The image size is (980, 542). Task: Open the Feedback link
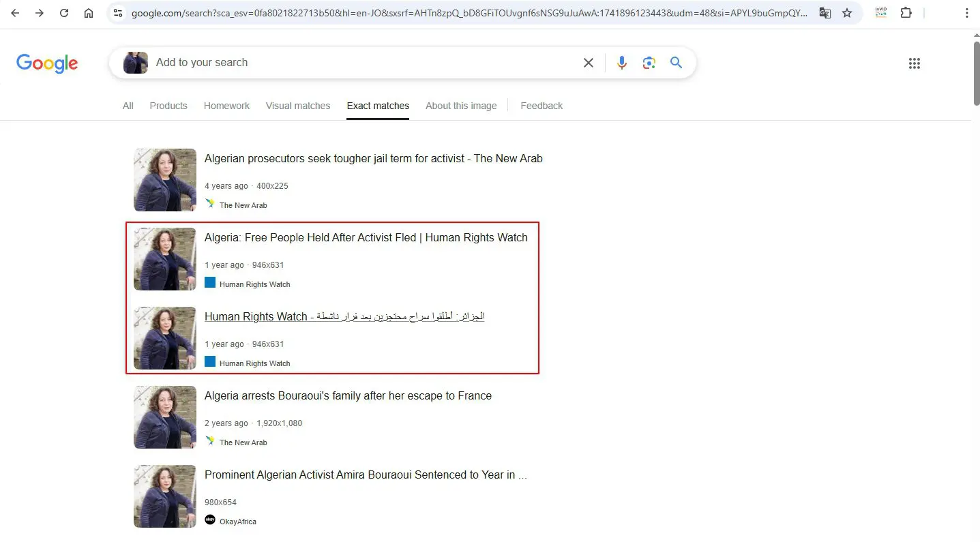541,106
